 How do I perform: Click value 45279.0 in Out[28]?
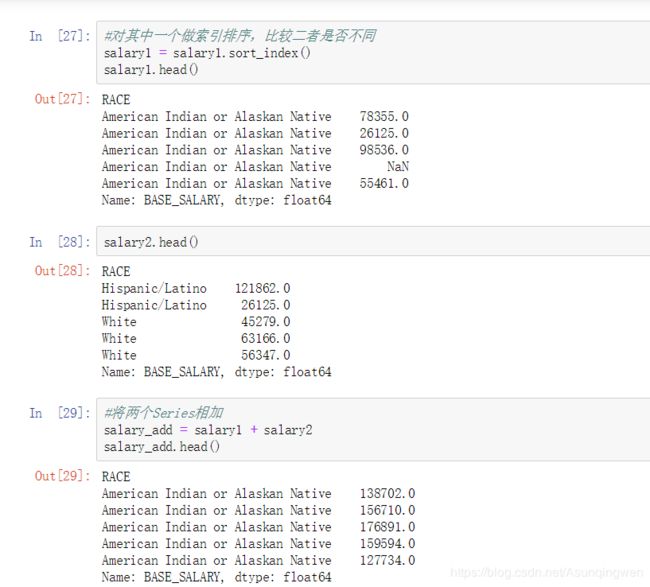pos(266,322)
